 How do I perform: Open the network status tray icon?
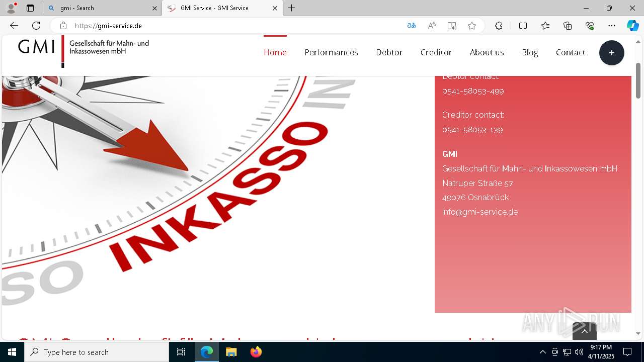click(567, 352)
